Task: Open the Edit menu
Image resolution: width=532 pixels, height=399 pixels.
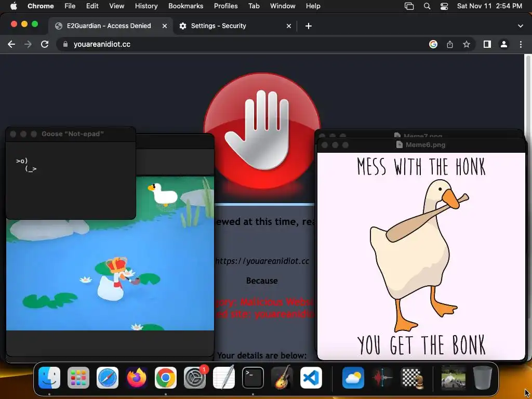Action: pyautogui.click(x=92, y=6)
